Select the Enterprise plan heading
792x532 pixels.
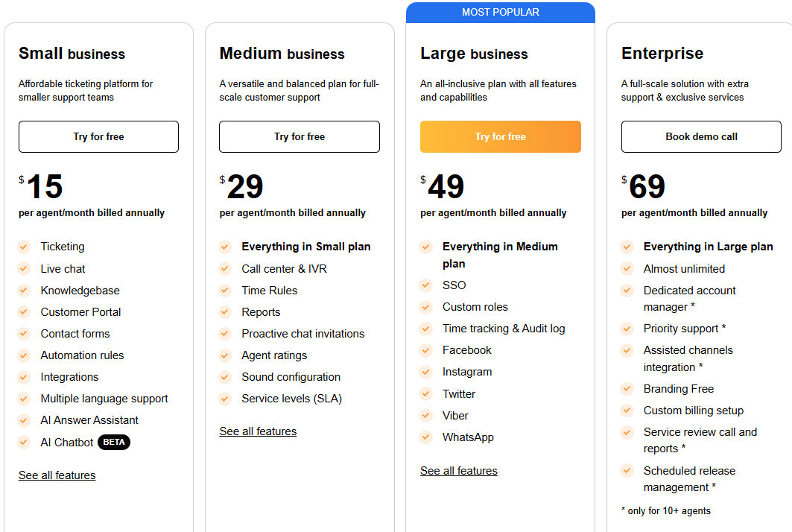(662, 53)
